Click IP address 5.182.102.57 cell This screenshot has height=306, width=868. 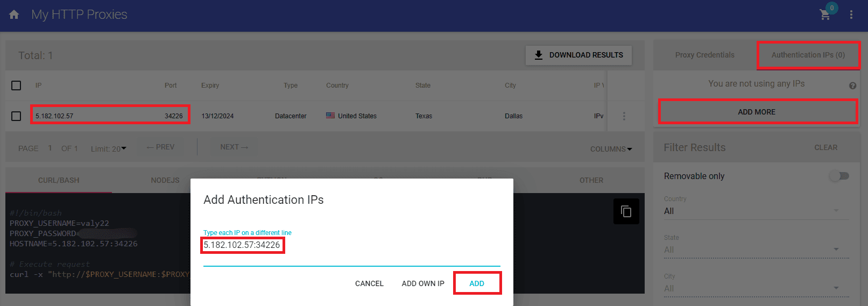tap(54, 116)
